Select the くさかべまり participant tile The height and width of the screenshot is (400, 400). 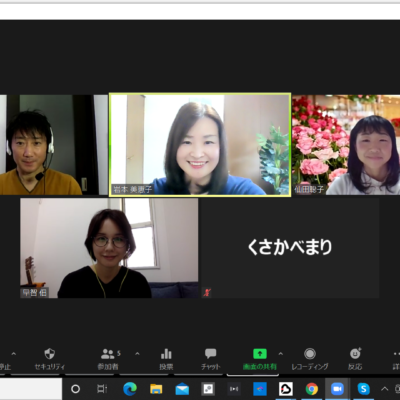(290, 248)
